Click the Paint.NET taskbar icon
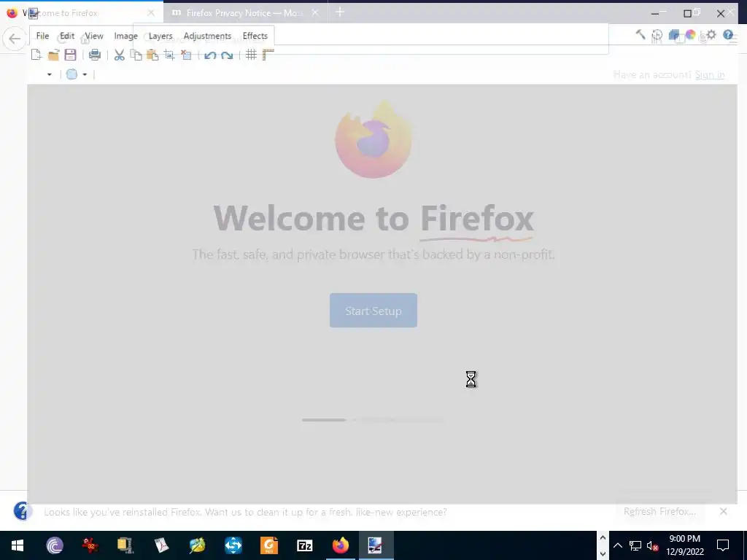The width and height of the screenshot is (747, 560). 376,545
